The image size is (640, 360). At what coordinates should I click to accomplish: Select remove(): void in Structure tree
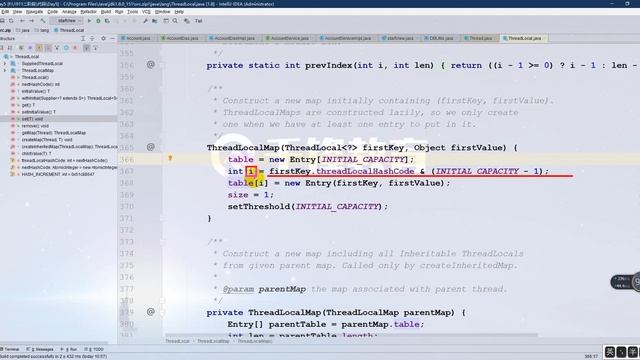point(35,126)
